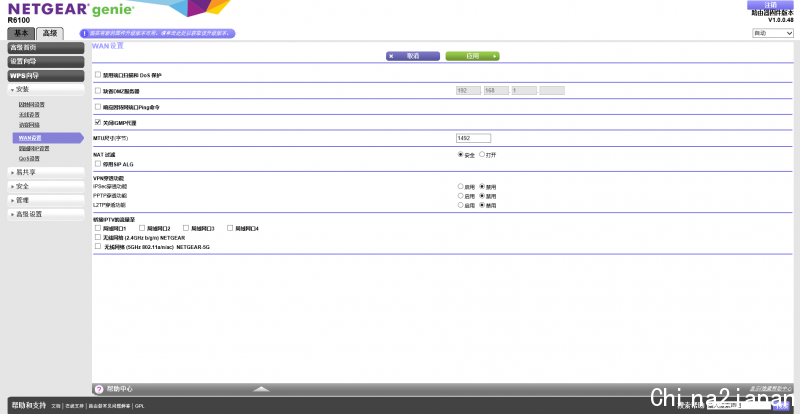The image size is (800, 414).
Task: Select Disable for PPTP passthrough
Action: tap(482, 196)
